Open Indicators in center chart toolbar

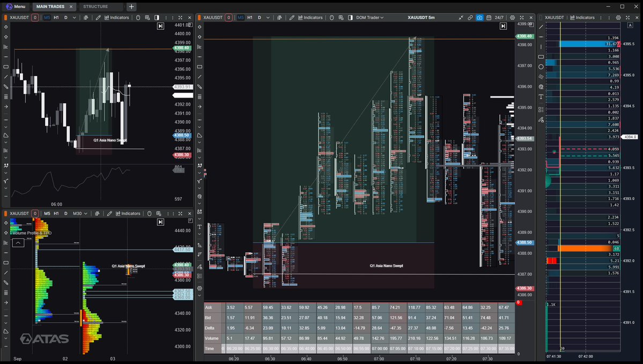pos(311,18)
